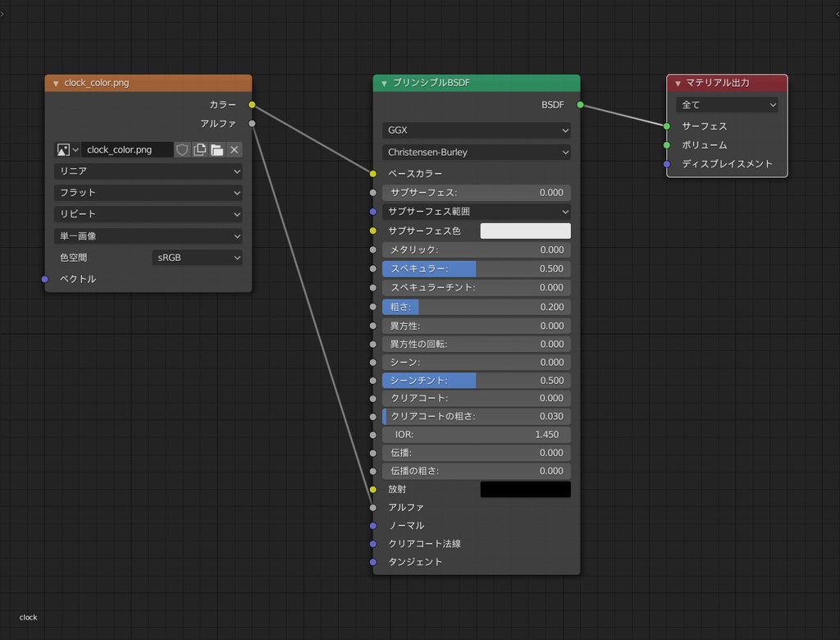
Task: Click the ボリューム input socket
Action: [666, 145]
